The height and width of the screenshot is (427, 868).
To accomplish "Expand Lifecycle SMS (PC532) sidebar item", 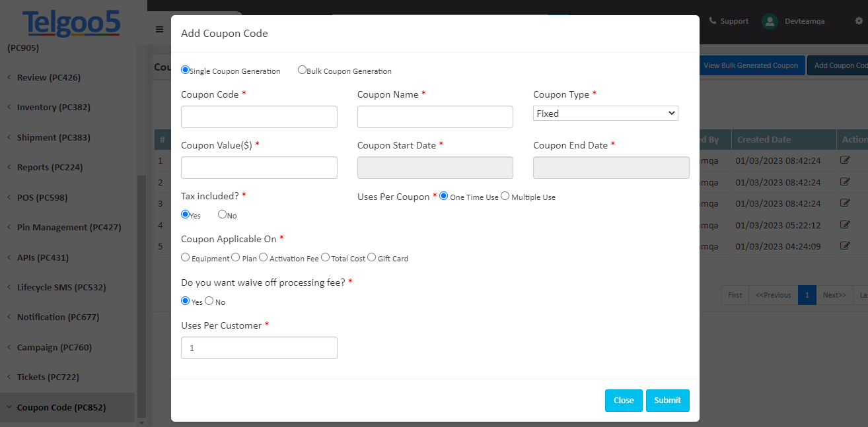I will point(61,287).
